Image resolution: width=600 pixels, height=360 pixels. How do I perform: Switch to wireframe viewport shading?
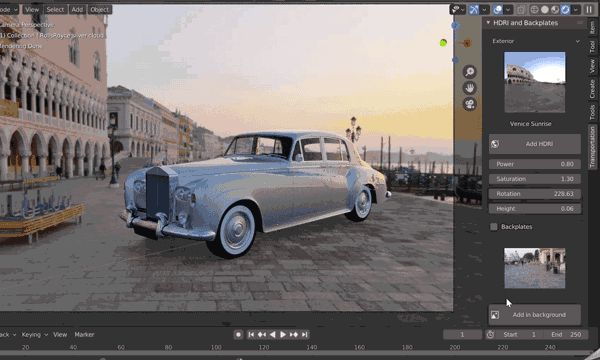534,10
